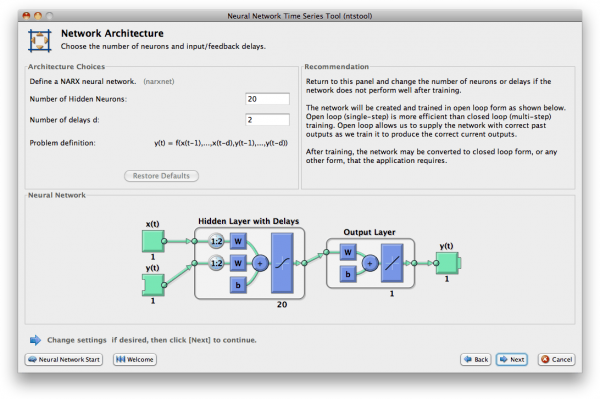Click the window minimize button
Image resolution: width=600 pixels, height=399 pixels.
click(x=38, y=16)
